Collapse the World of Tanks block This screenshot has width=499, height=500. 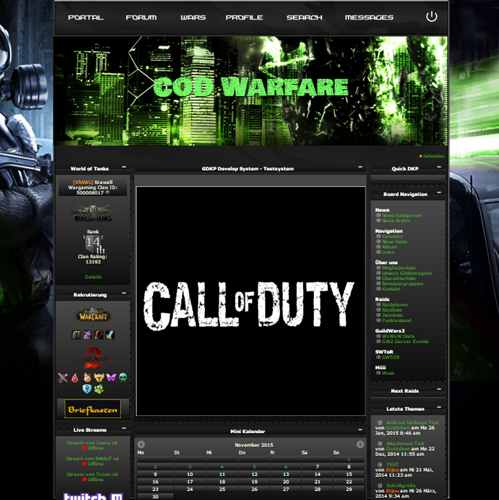[x=124, y=167]
